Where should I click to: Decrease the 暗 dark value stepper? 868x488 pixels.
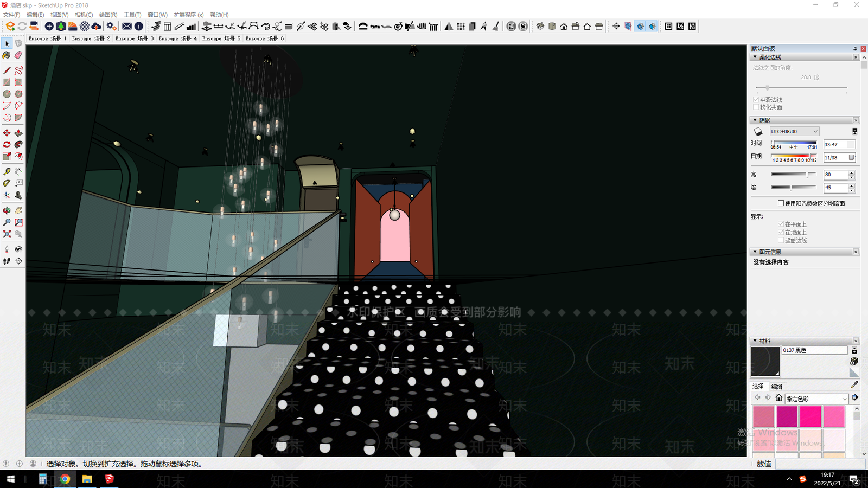[852, 190]
